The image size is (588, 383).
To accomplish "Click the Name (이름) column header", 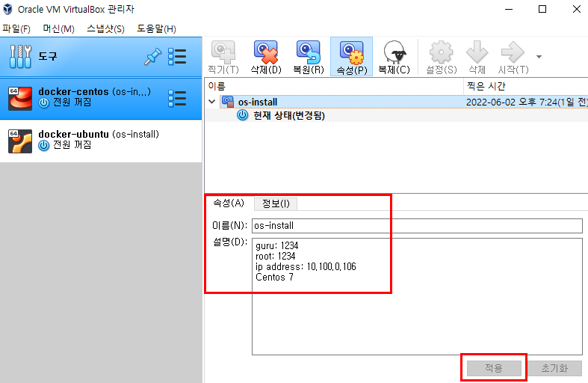I will pos(334,86).
